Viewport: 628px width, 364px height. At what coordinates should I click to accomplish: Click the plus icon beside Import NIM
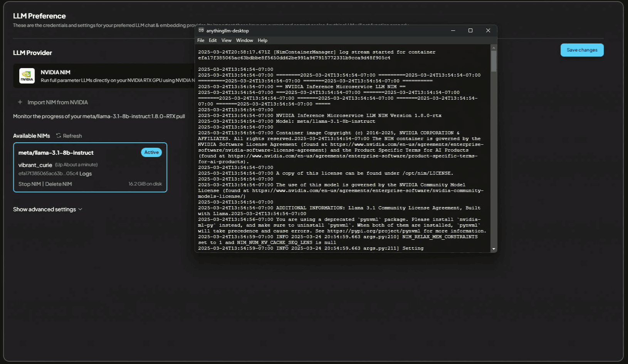20,102
